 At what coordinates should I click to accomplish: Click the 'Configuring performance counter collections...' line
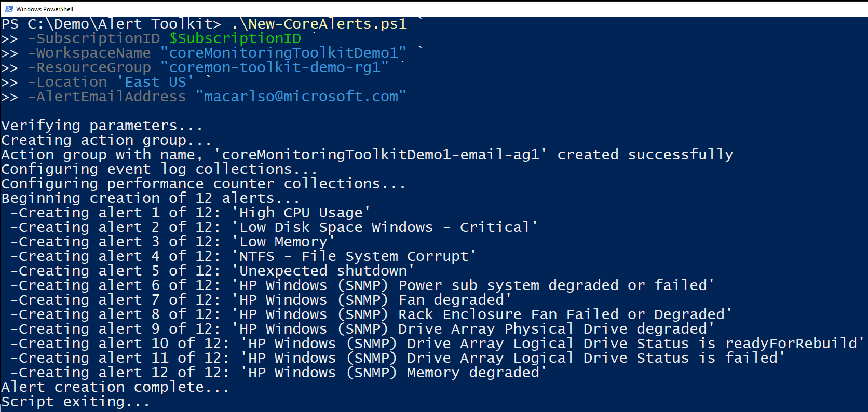(x=204, y=184)
